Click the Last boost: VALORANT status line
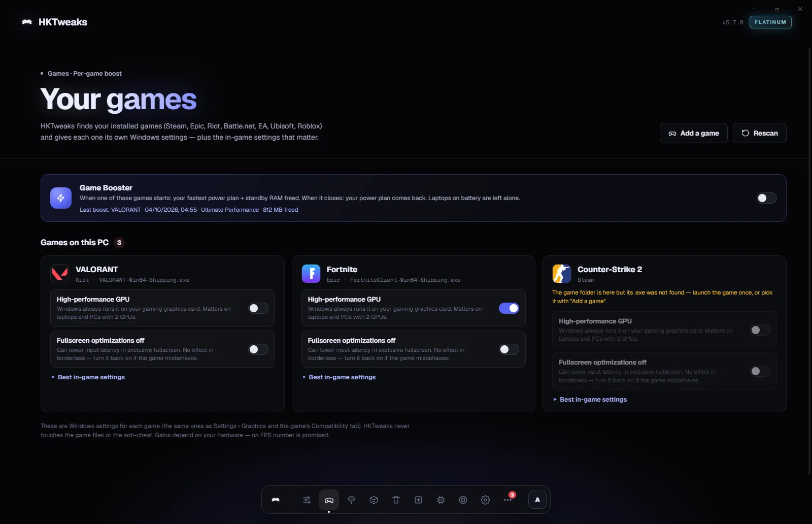This screenshot has height=524, width=812. (189, 210)
